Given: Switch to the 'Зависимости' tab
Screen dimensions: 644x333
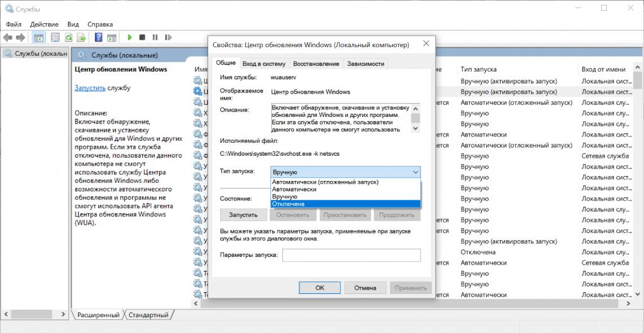Looking at the screenshot, I should [x=365, y=63].
